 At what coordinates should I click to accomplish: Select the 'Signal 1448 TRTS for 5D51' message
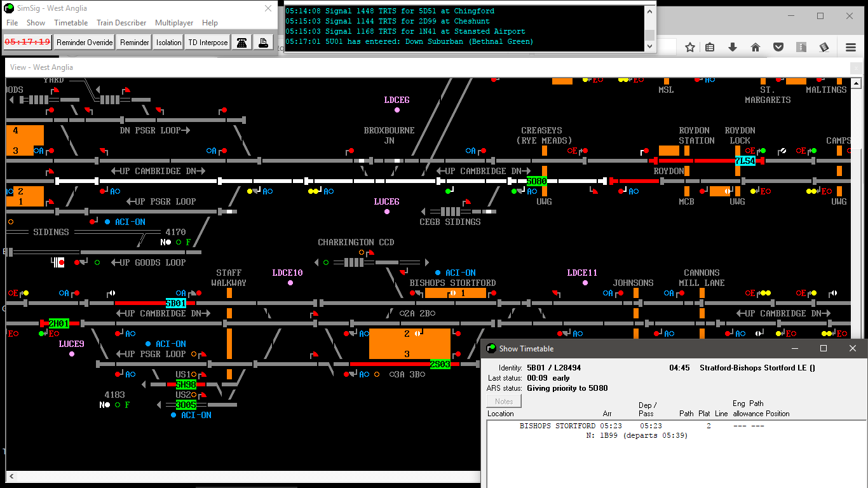tap(390, 11)
